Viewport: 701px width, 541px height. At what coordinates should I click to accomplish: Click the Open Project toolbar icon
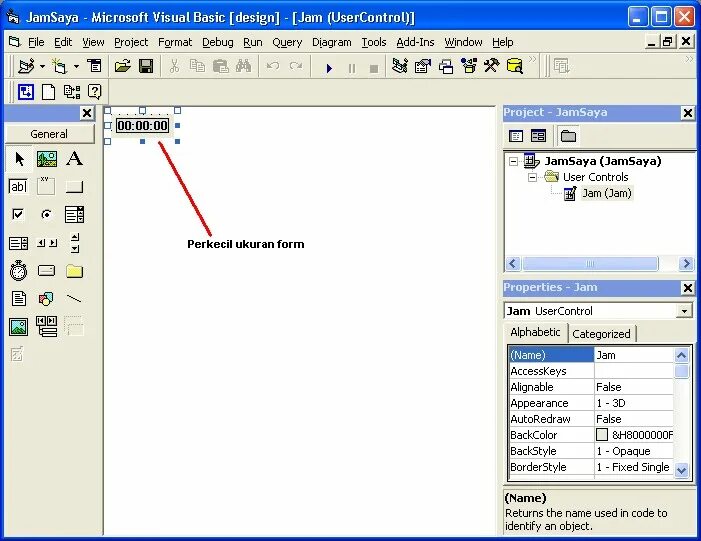pos(122,67)
